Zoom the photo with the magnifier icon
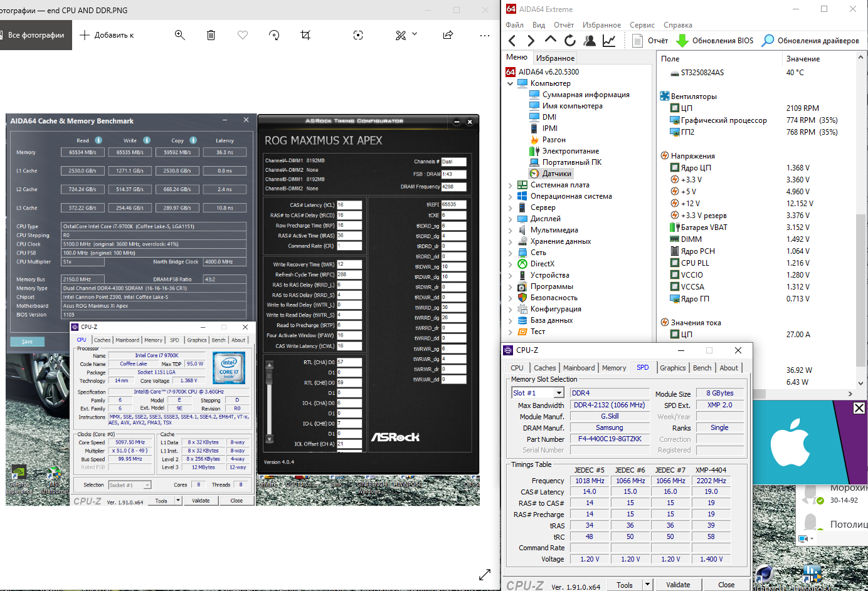Image resolution: width=868 pixels, height=591 pixels. tap(180, 35)
